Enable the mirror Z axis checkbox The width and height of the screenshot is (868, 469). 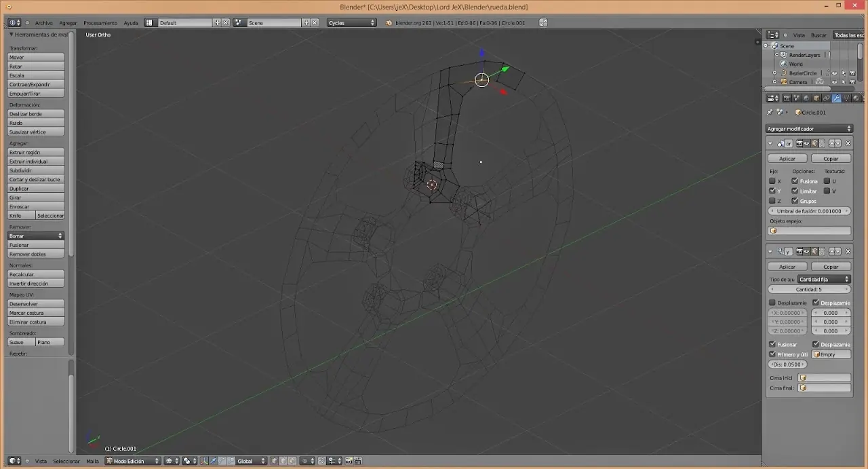(772, 201)
